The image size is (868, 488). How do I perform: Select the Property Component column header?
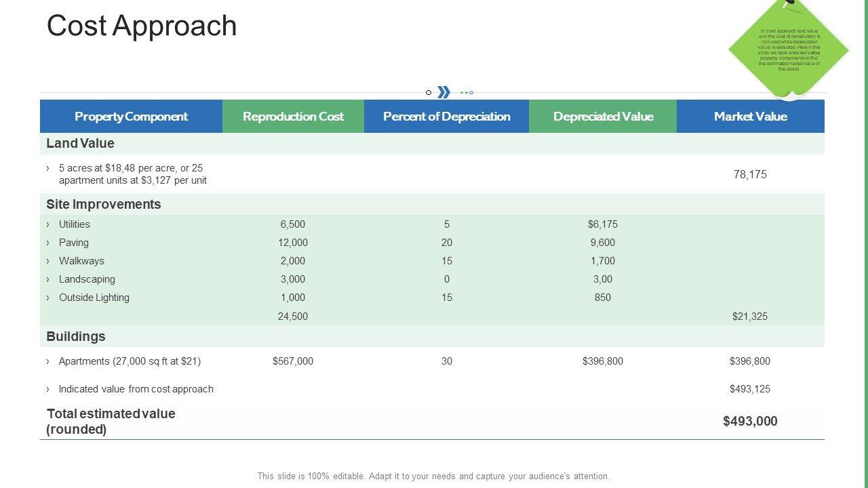point(131,117)
